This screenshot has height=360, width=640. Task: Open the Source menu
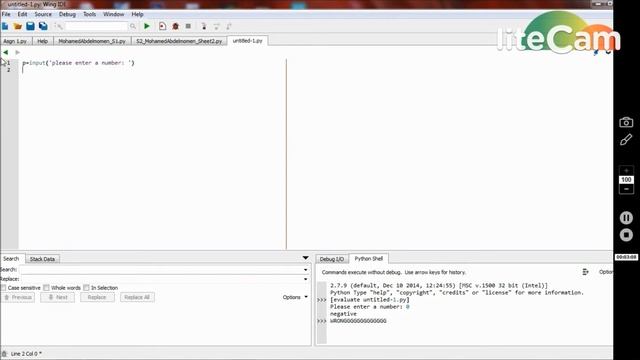(43, 14)
